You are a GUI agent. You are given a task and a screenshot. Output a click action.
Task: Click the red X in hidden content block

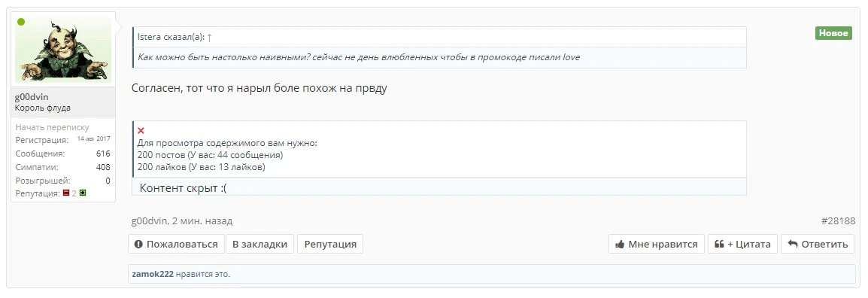pos(141,131)
